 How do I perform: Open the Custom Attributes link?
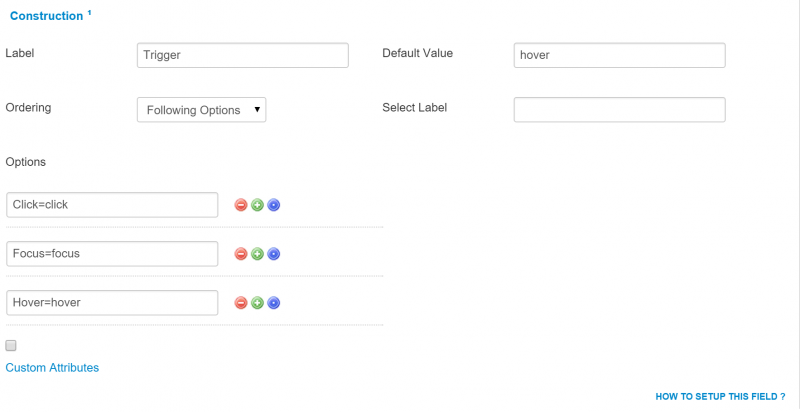52,368
